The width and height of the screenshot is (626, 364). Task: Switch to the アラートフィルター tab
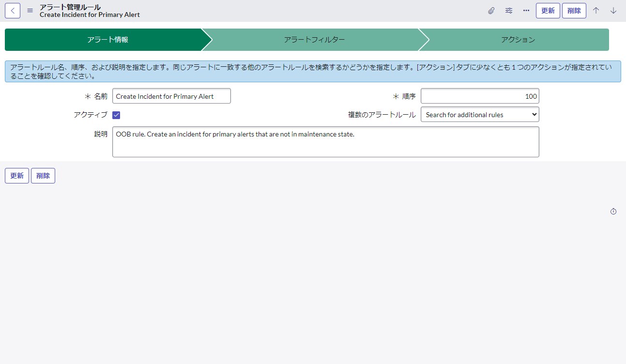[x=314, y=40]
